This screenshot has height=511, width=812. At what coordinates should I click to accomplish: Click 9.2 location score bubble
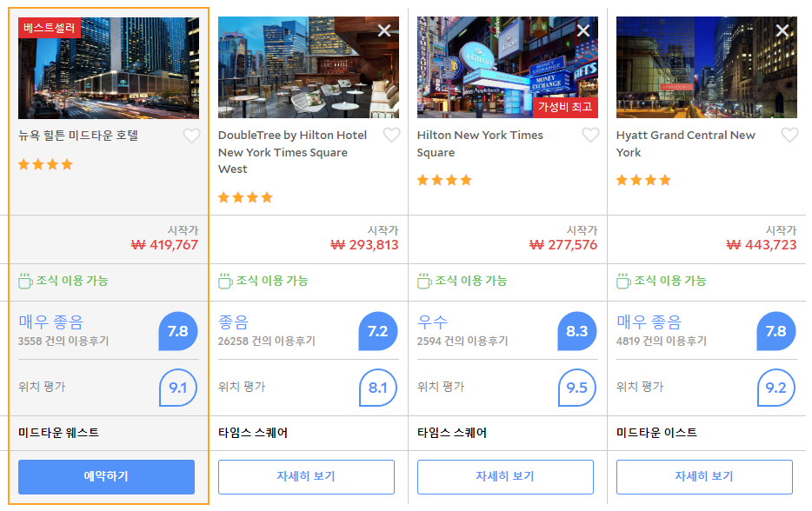775,388
